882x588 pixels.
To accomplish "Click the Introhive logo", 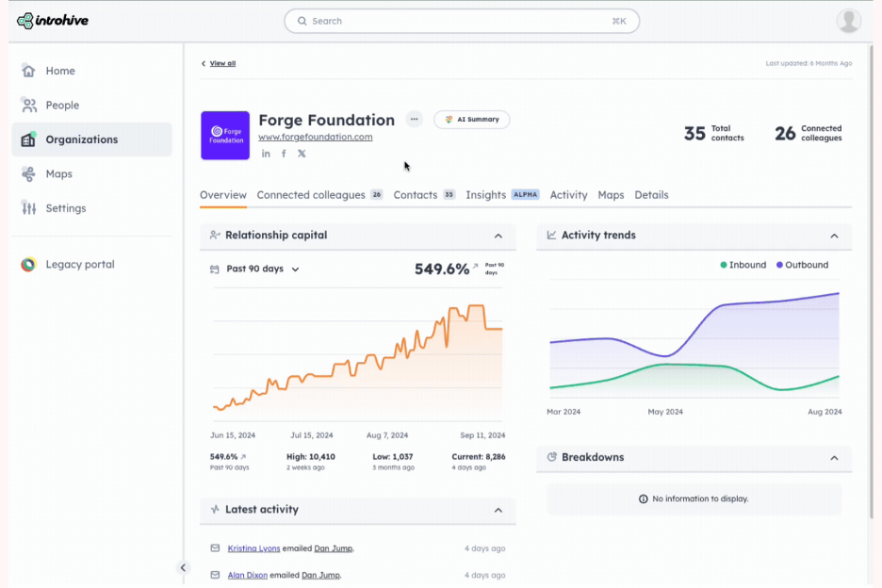I will [53, 21].
